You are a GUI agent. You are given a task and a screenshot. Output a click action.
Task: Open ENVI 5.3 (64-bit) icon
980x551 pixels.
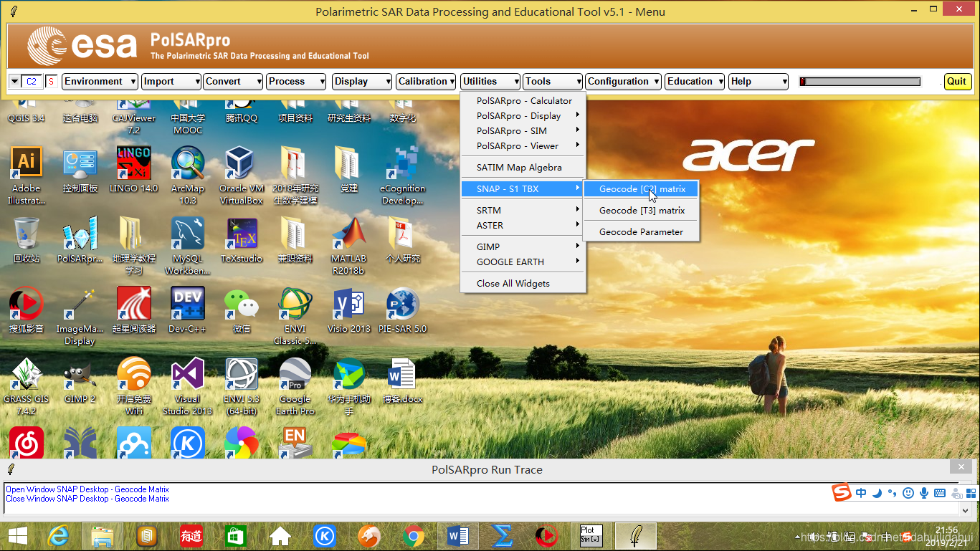coord(242,385)
